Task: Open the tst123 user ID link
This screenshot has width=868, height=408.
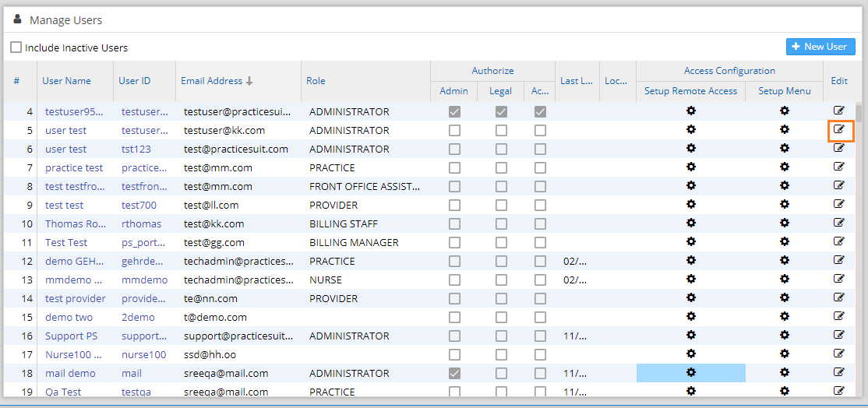Action: (136, 149)
